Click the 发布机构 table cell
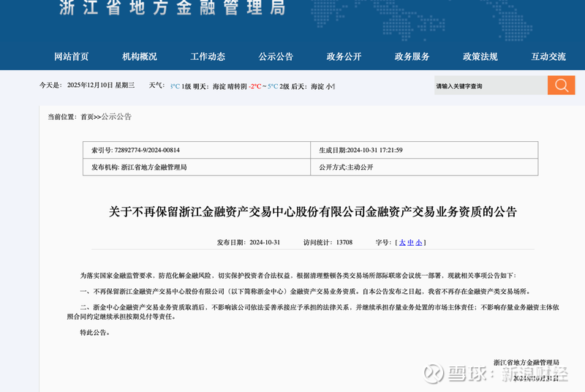Viewport: 585px width, 392px height. (197, 167)
